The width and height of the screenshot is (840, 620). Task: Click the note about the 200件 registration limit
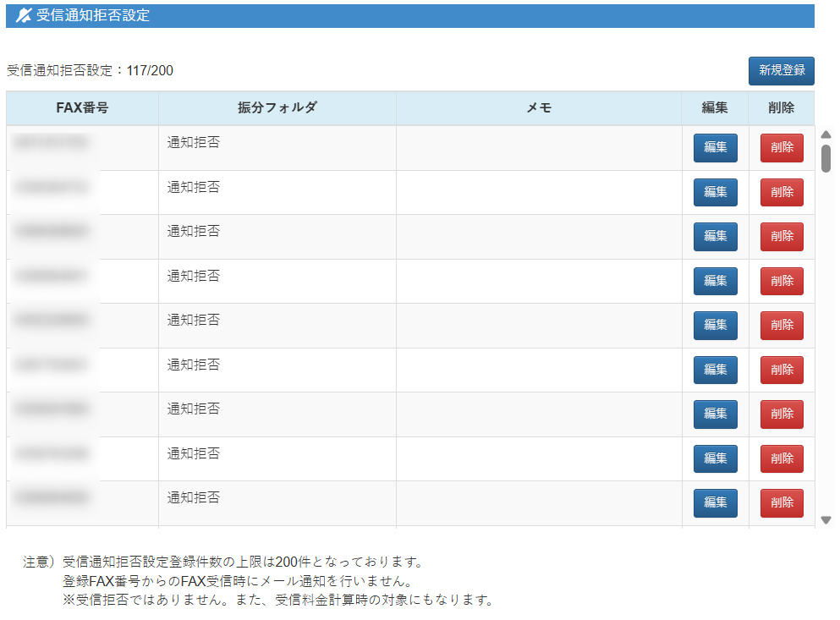244,562
